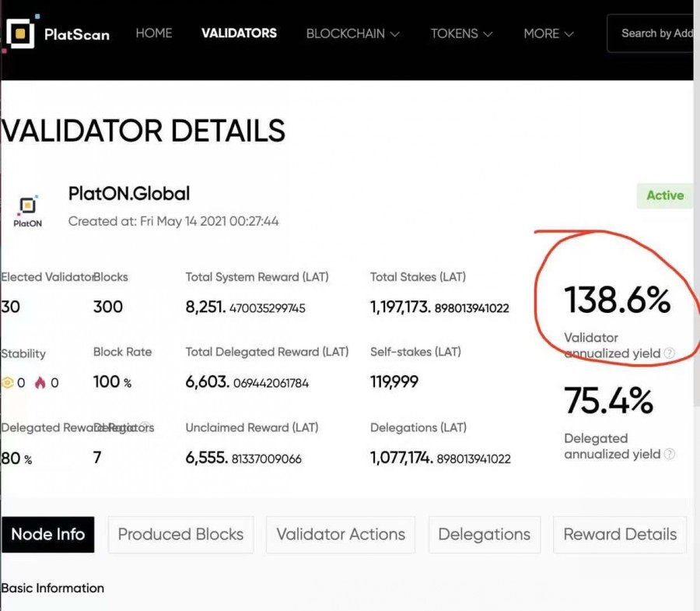Open help for Validator annualized yield
700x611 pixels.
point(669,353)
